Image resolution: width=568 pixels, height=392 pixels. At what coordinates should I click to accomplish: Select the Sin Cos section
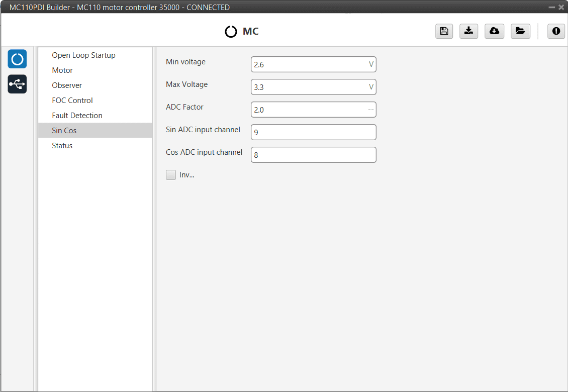(x=95, y=131)
